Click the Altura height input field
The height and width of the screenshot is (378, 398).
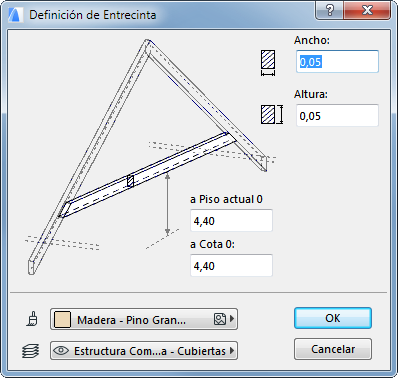[x=337, y=116]
